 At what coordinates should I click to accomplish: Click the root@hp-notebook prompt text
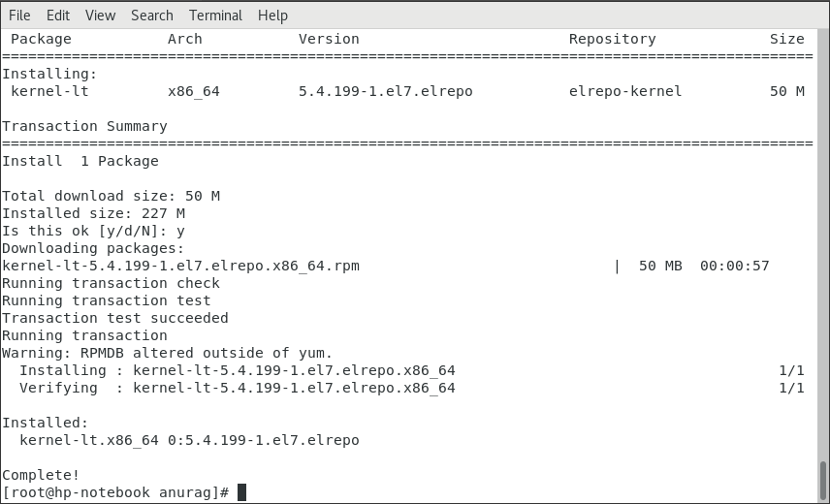click(x=115, y=492)
